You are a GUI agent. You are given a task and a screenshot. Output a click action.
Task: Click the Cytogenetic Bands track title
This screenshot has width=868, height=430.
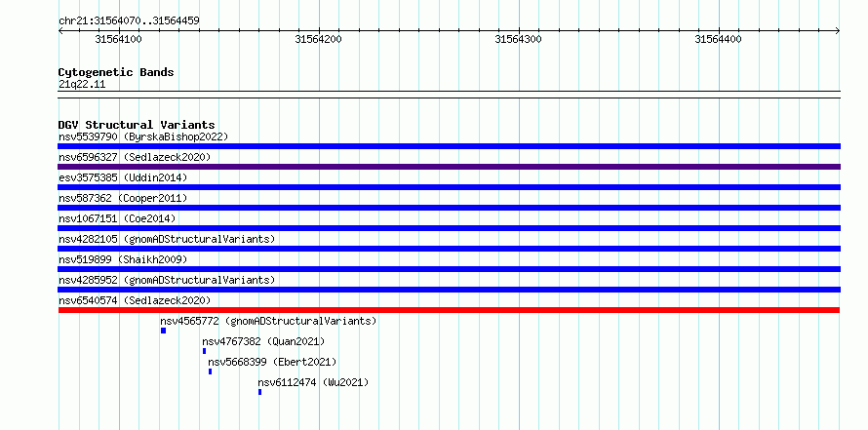[x=116, y=72]
